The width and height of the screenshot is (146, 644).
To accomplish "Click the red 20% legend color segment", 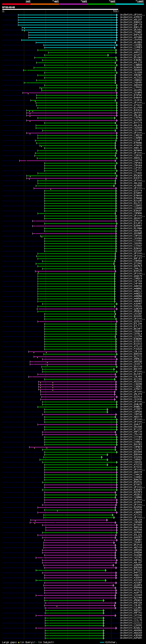I will (x=16, y=4).
